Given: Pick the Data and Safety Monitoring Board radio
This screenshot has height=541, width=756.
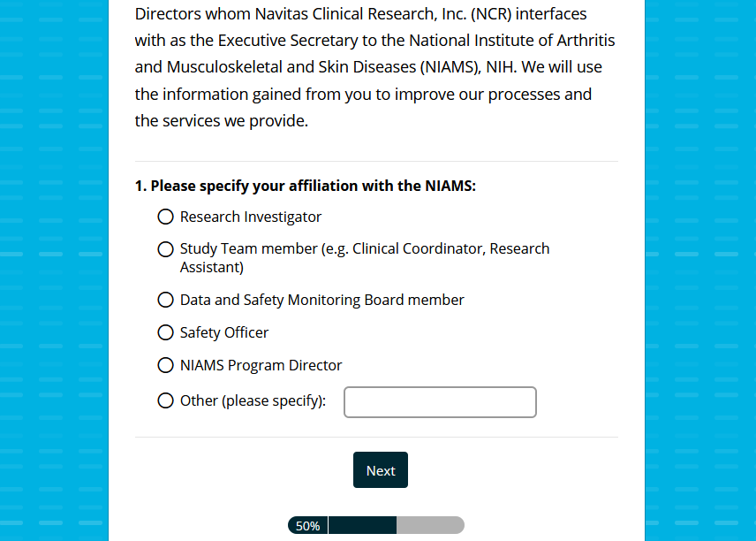Looking at the screenshot, I should pos(165,300).
